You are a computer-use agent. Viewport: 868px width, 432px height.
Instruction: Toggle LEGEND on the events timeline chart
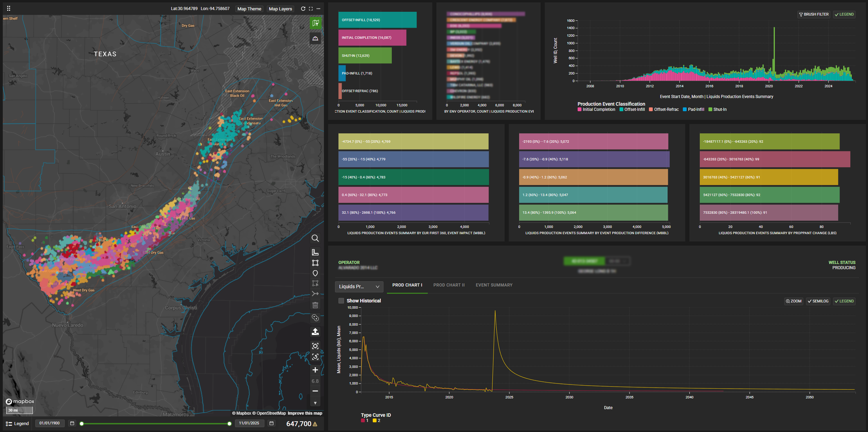pyautogui.click(x=844, y=14)
